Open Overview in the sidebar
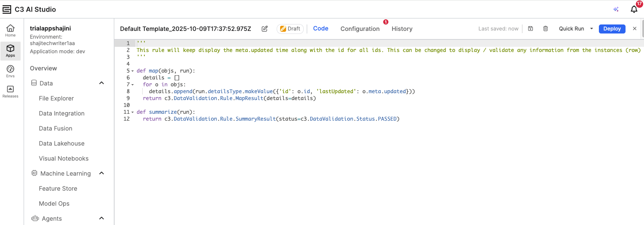Screen dimensions: 644x225 43,68
